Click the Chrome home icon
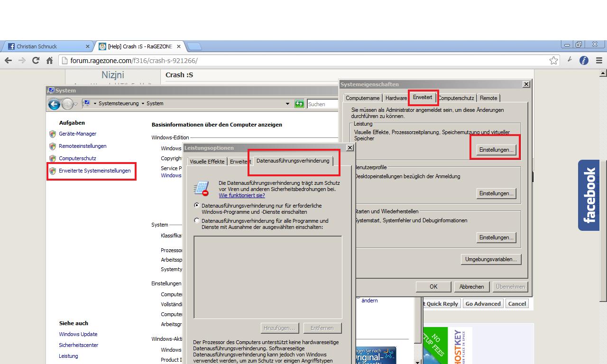Screen dimensions: 607x364 (x=49, y=61)
